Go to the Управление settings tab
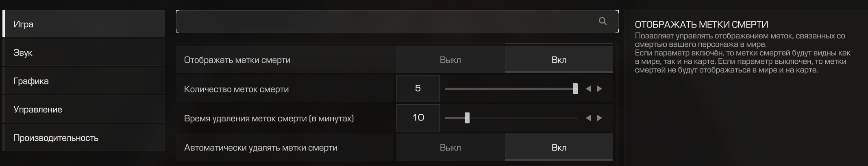 point(84,109)
